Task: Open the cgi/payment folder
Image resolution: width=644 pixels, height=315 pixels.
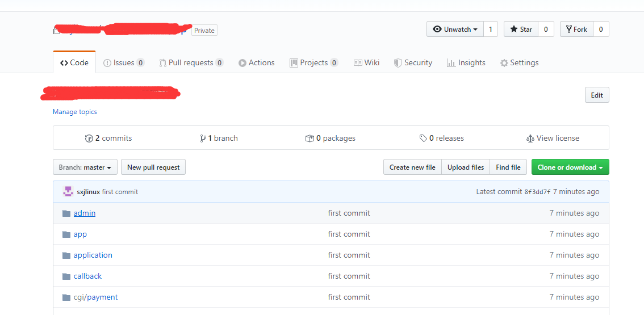Action: coord(96,297)
